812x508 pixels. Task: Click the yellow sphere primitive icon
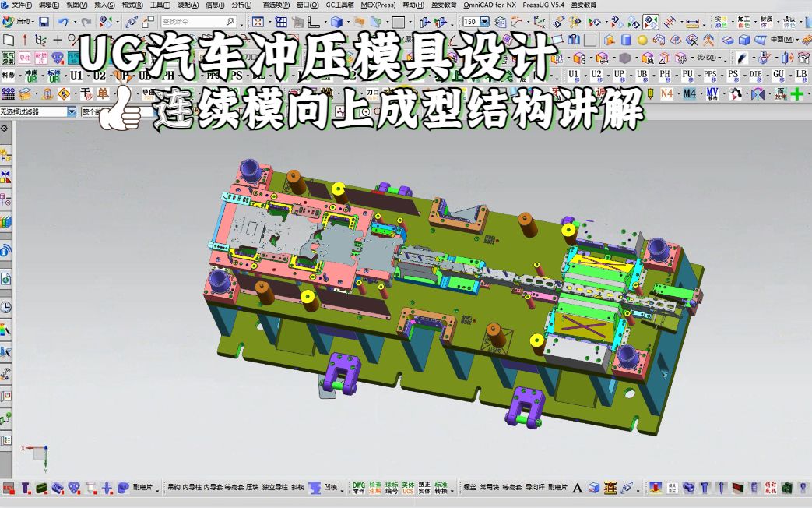tap(642, 40)
